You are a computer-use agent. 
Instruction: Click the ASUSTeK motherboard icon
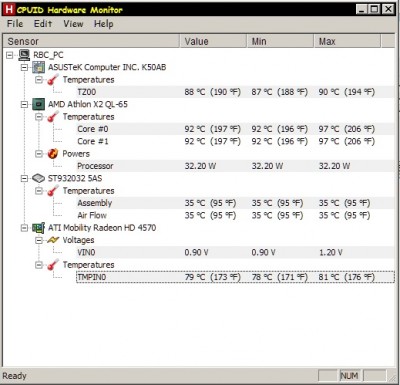[x=39, y=67]
